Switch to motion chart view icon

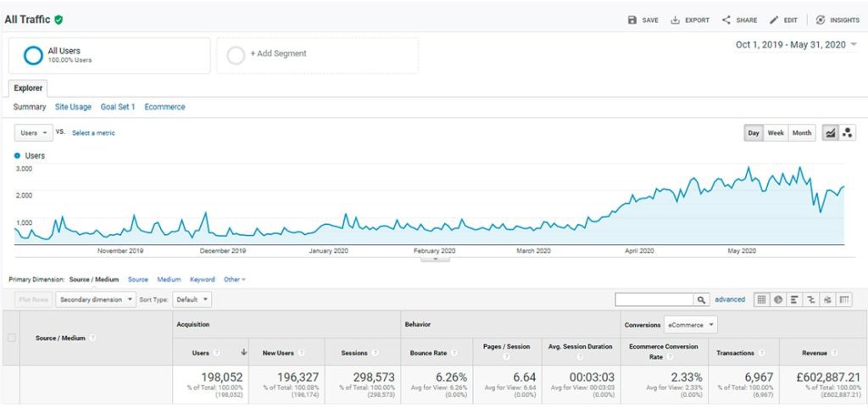click(x=847, y=133)
